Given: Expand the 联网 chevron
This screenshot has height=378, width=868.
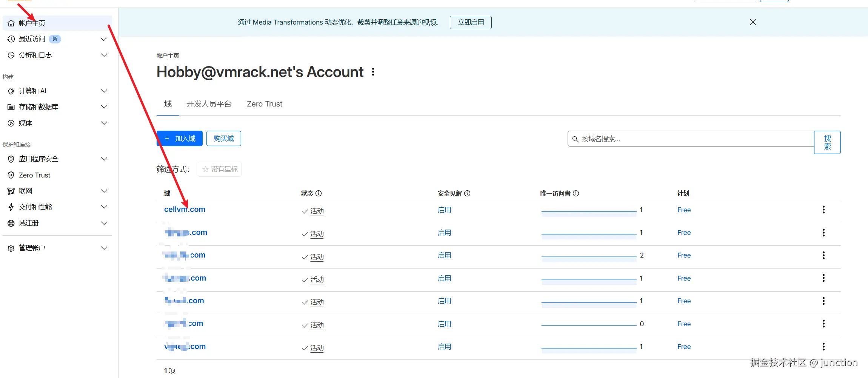Looking at the screenshot, I should [x=104, y=191].
